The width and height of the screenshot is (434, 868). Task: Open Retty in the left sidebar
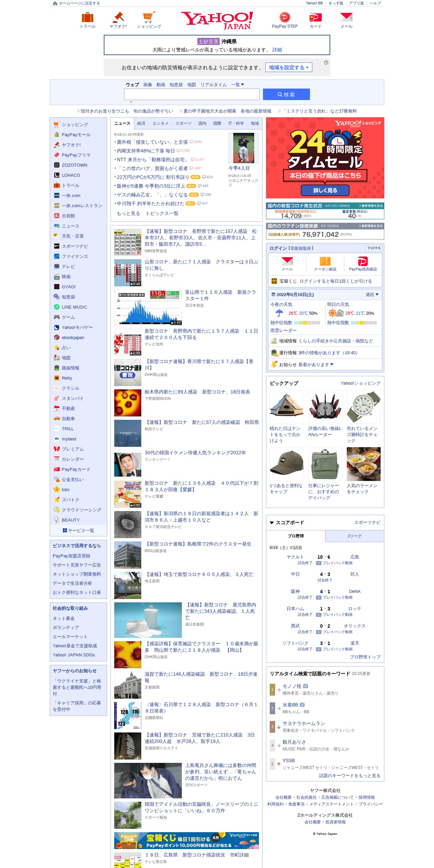pos(67,378)
